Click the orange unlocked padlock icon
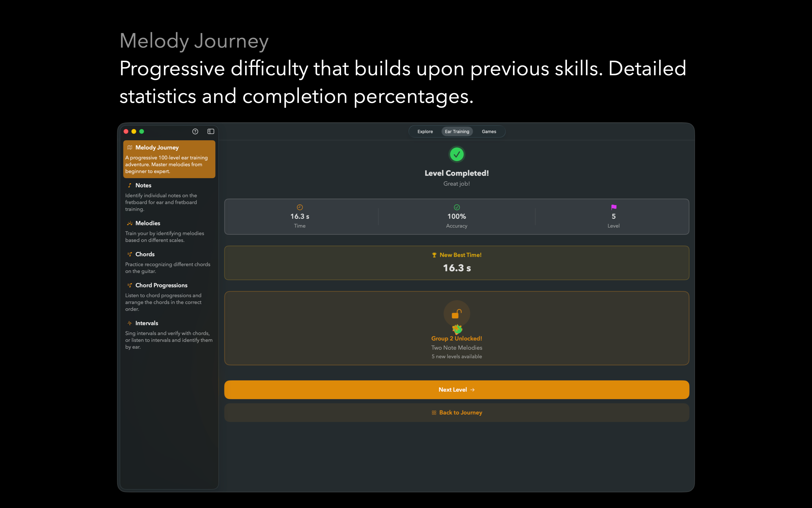 457,314
